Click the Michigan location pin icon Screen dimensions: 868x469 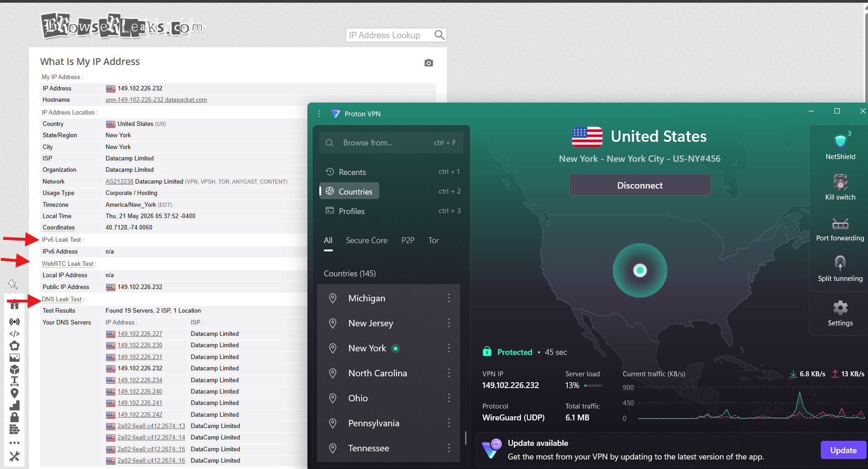[x=333, y=298]
